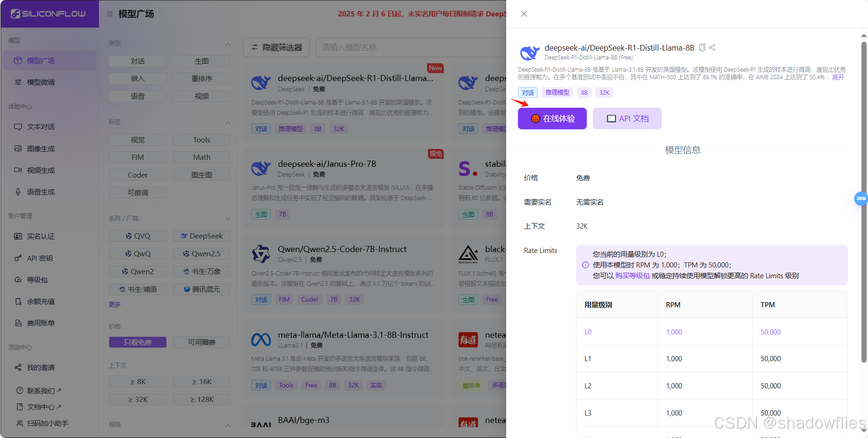Open meta-llama/Meta-Llama-3.1-8B-Instruct model card
The height and width of the screenshot is (438, 868).
click(x=344, y=359)
